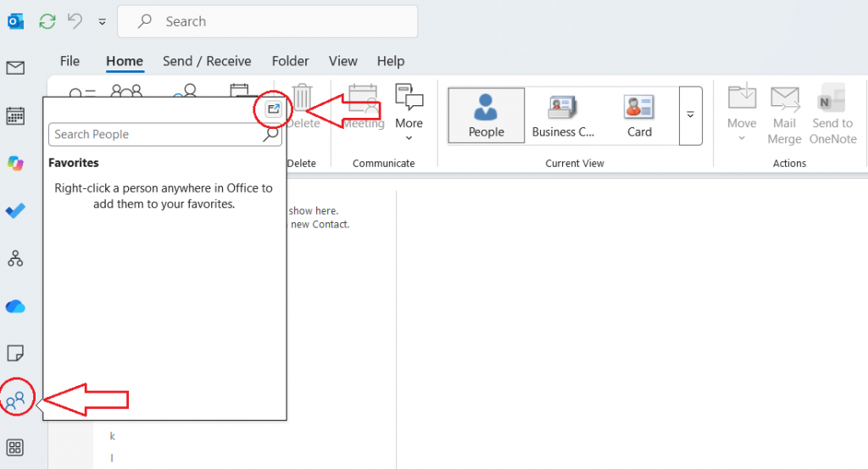
Task: Expand the Current View gallery arrow
Action: (x=690, y=115)
